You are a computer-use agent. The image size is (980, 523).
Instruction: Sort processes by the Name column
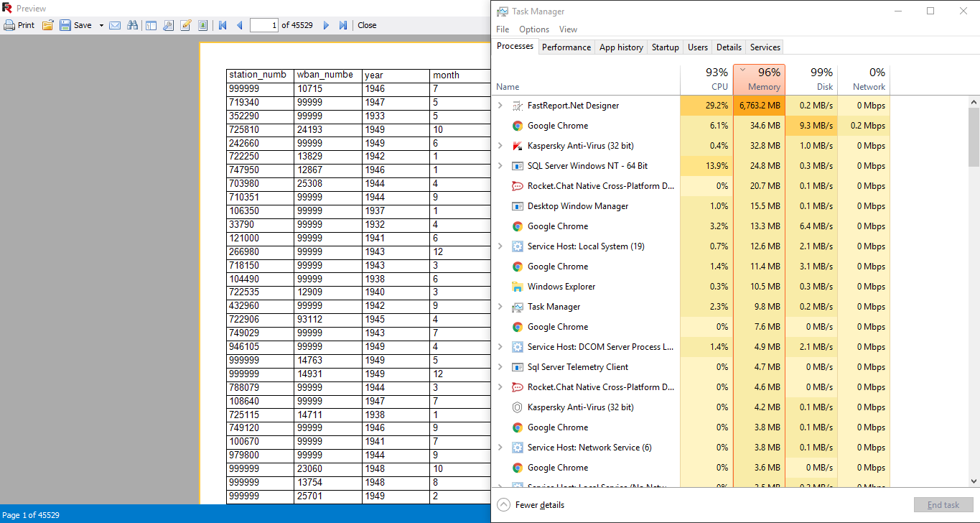(587, 80)
